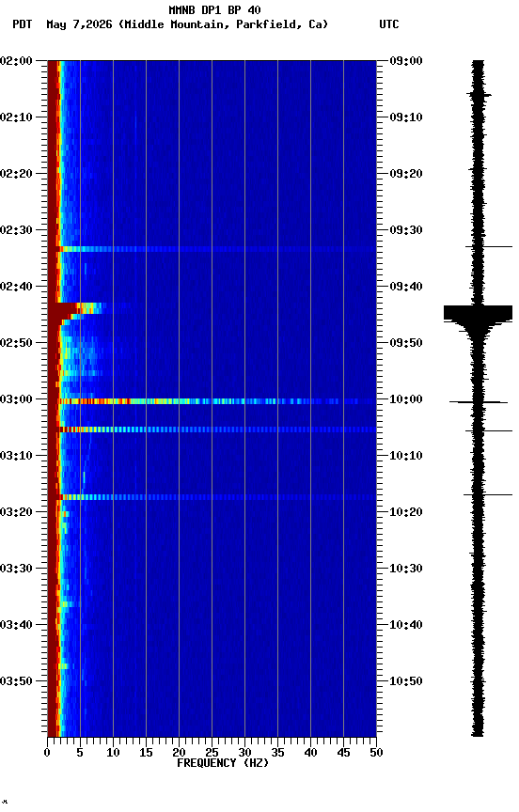Click the '09:00' UTC time label

[x=406, y=60]
